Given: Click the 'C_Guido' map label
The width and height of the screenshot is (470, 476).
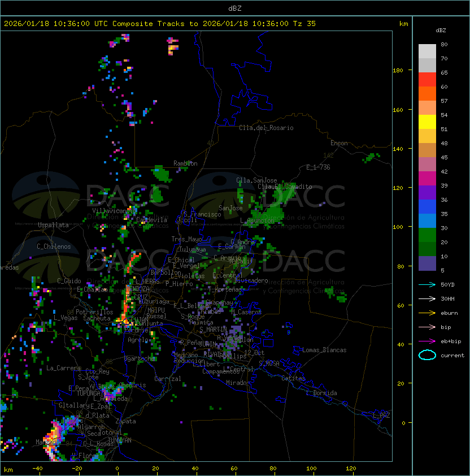Looking at the screenshot, I should (x=69, y=281).
